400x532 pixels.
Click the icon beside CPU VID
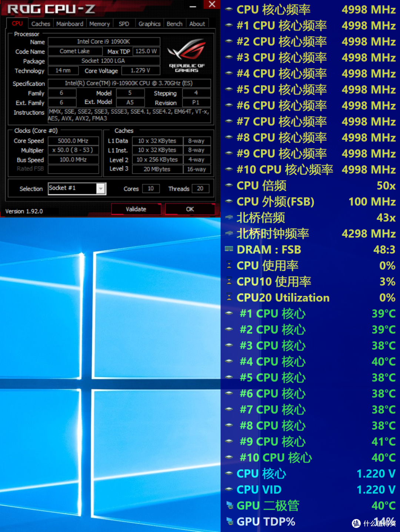tap(229, 489)
